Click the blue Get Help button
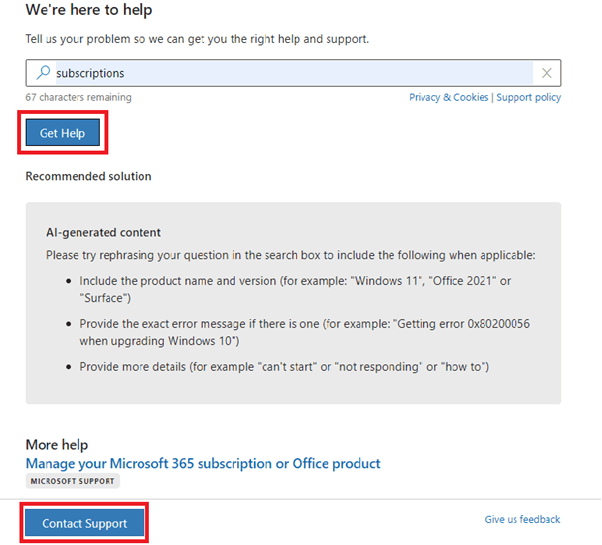This screenshot has height=545, width=602. tap(63, 133)
